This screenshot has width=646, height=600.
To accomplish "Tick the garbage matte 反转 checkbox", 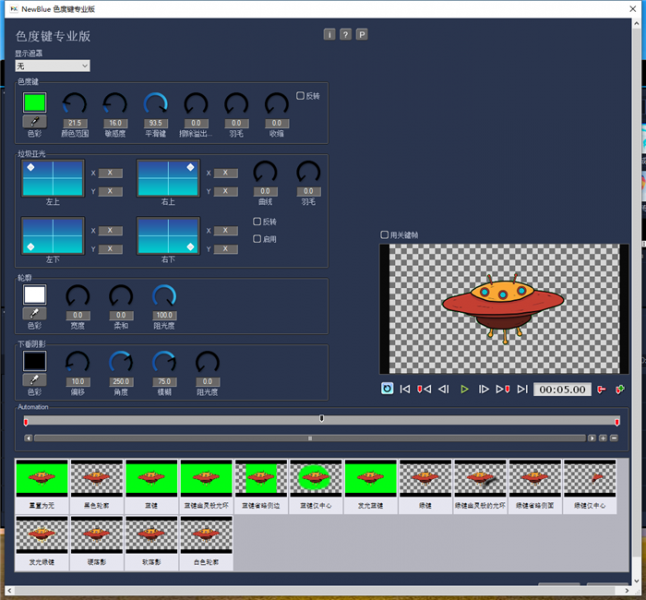I will pyautogui.click(x=257, y=222).
